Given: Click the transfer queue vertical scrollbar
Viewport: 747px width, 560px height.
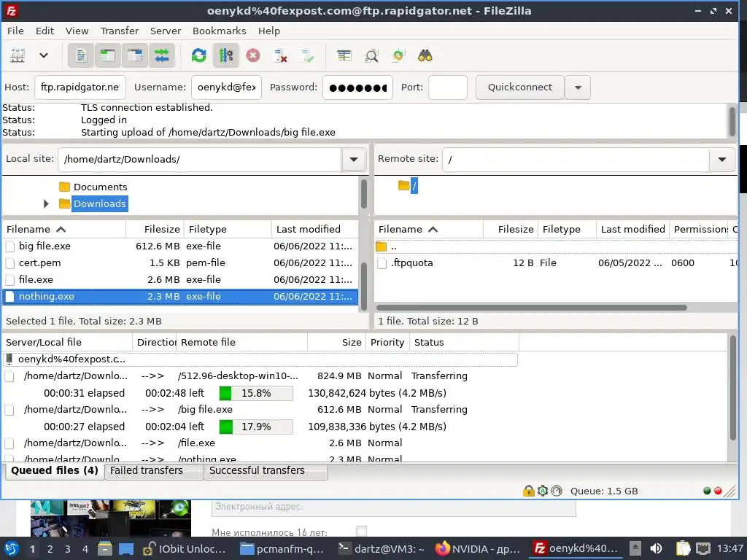Looking at the screenshot, I should click(732, 388).
